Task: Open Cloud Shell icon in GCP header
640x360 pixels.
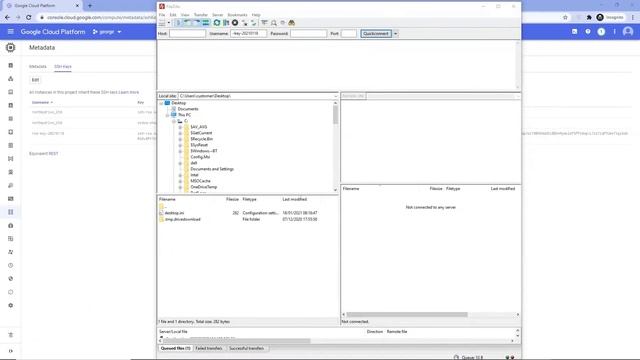Action: pos(574,31)
